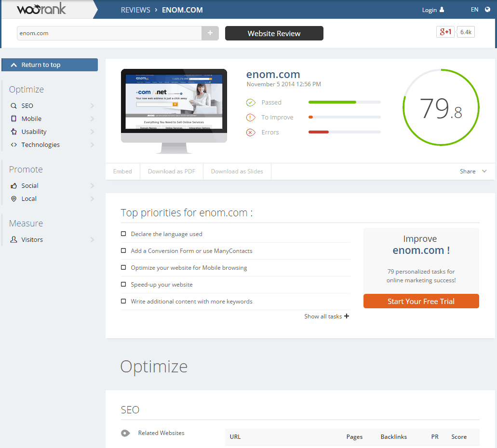Open SEO in the Optimize menu

27,105
